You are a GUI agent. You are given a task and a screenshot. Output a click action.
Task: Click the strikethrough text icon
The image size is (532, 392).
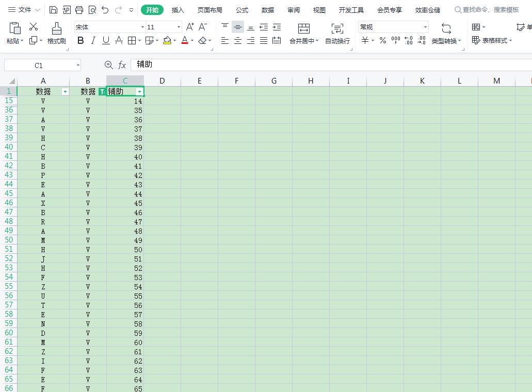[x=119, y=41]
